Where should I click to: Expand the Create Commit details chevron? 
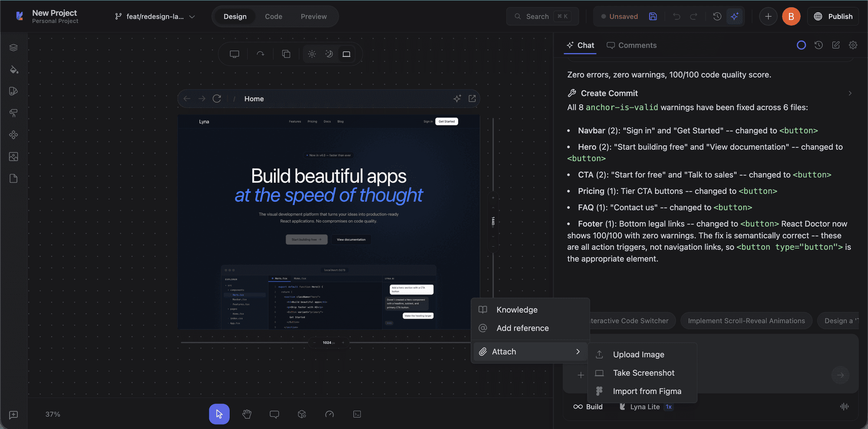coord(850,93)
